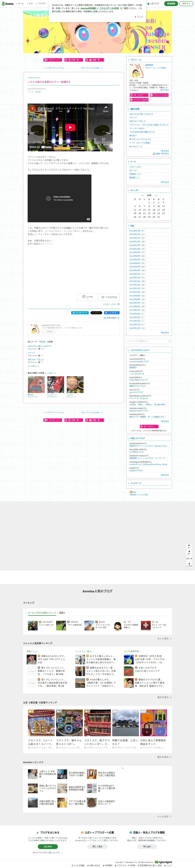Expand 月別 archive with 一覧を見る
Viewport: 195px width, 868px height.
[164, 333]
